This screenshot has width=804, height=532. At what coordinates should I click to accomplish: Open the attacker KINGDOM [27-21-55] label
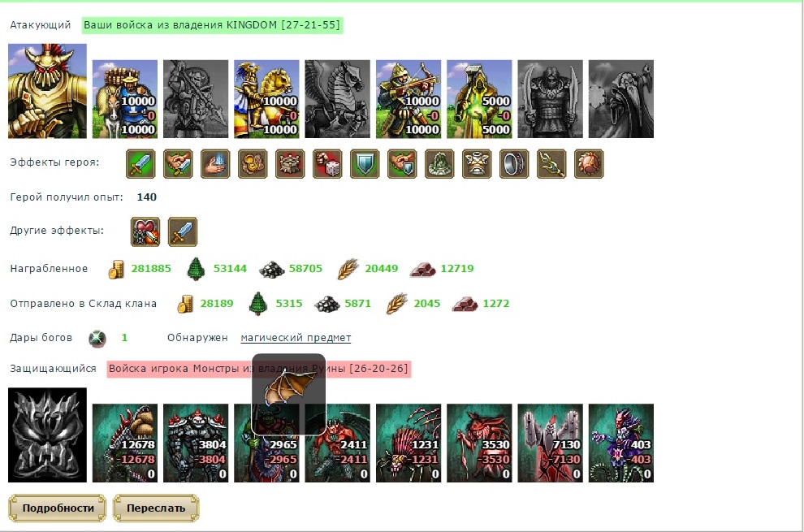212,24
